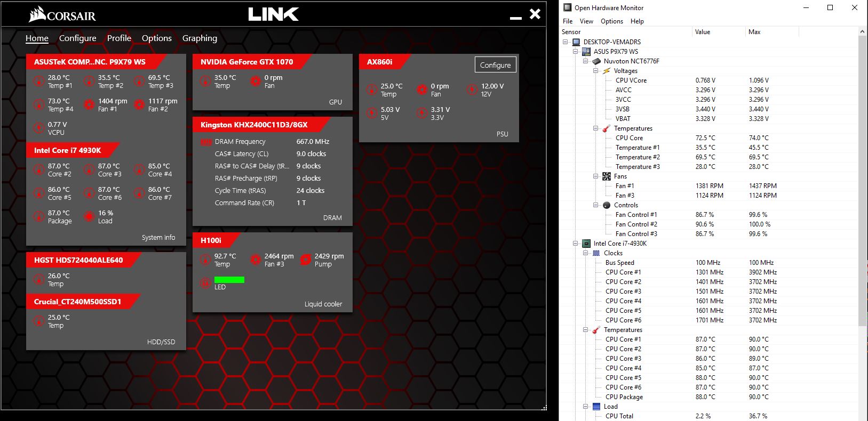Click the DRAM Frequency memory icon
The width and height of the screenshot is (868, 421).
(x=206, y=142)
